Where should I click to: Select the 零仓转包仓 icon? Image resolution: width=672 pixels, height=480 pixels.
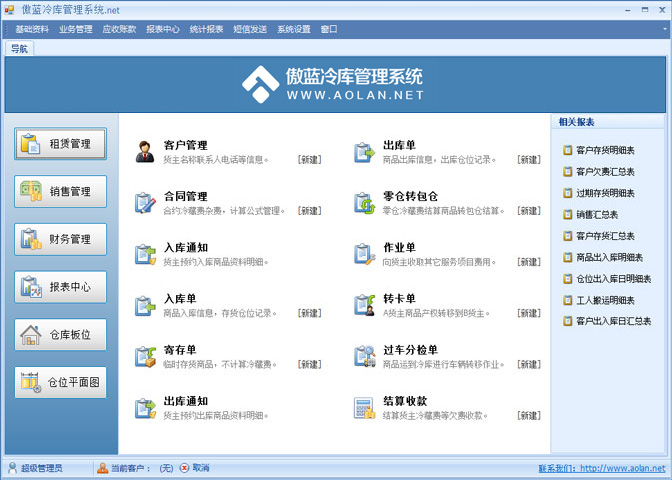pyautogui.click(x=364, y=203)
